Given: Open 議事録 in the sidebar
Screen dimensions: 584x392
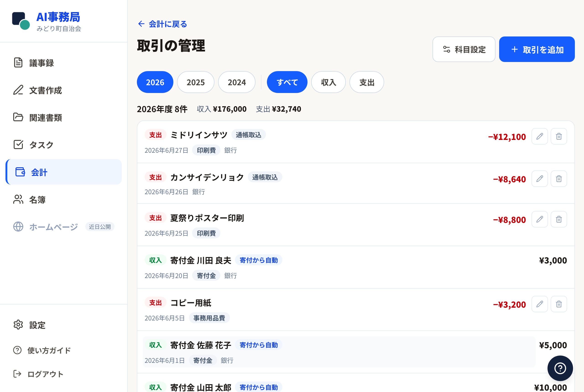Looking at the screenshot, I should pos(64,63).
